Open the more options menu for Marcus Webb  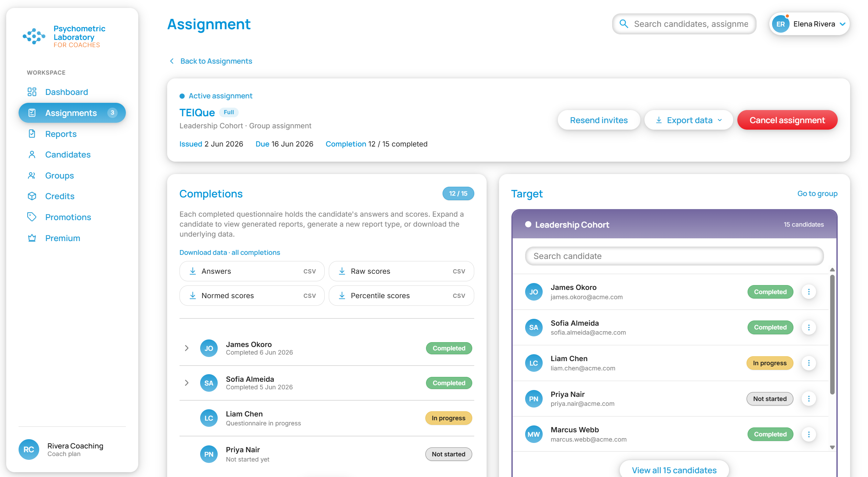coord(809,434)
